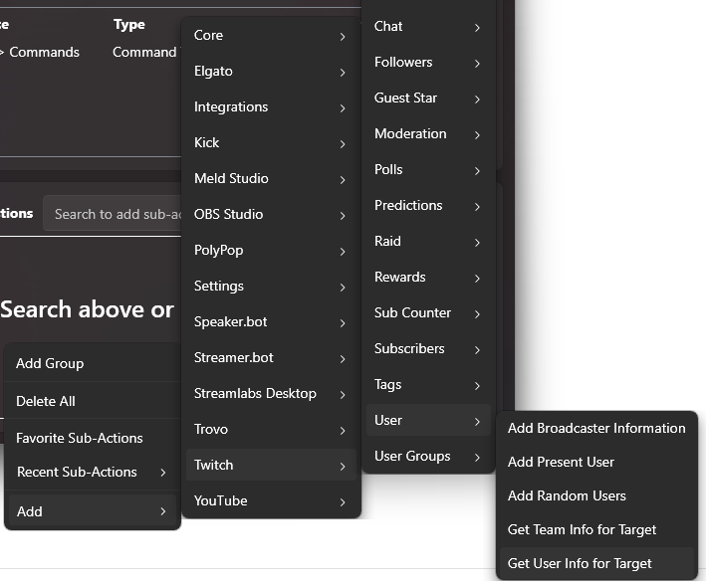Select the User menu entry
The height and width of the screenshot is (588, 706).
coord(428,420)
